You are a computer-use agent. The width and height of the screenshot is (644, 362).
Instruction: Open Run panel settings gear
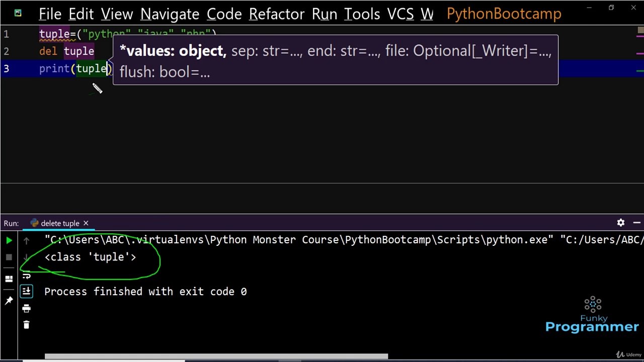pos(621,223)
